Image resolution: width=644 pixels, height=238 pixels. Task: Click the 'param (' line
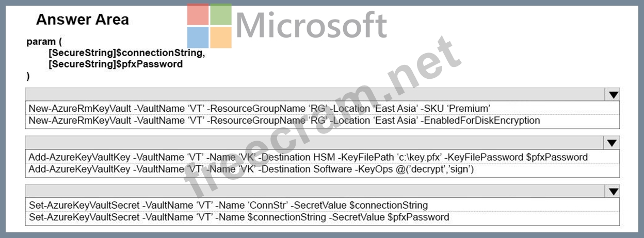pos(44,42)
